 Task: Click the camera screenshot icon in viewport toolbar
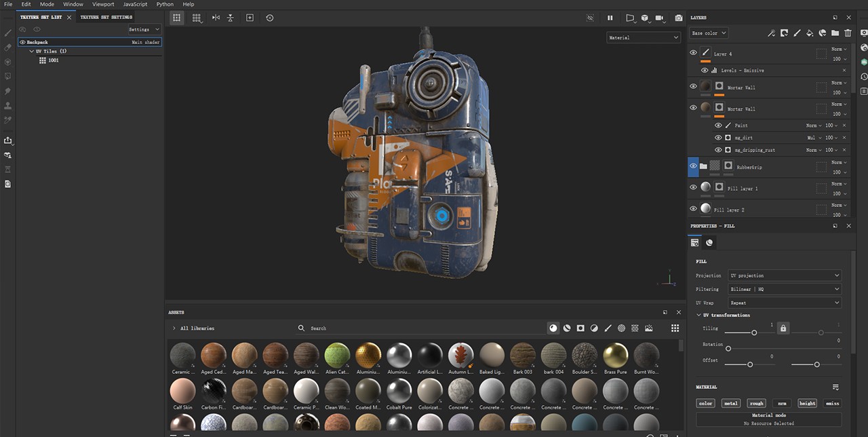click(678, 18)
